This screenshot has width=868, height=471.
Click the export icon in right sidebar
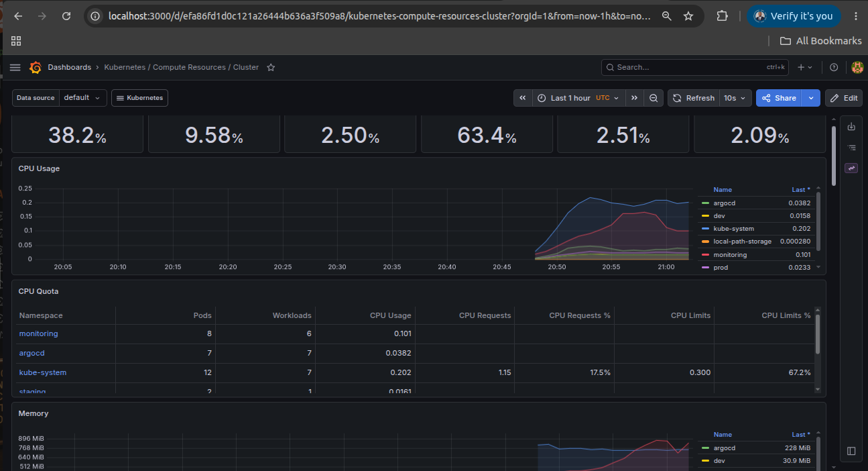(851, 126)
